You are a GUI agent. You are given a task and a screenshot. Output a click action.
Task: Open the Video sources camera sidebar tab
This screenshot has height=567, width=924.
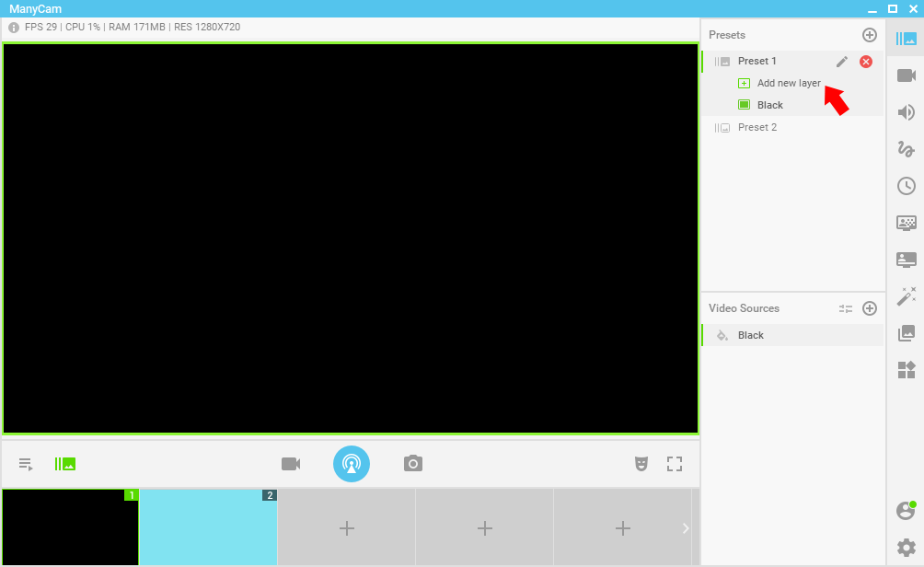point(906,75)
